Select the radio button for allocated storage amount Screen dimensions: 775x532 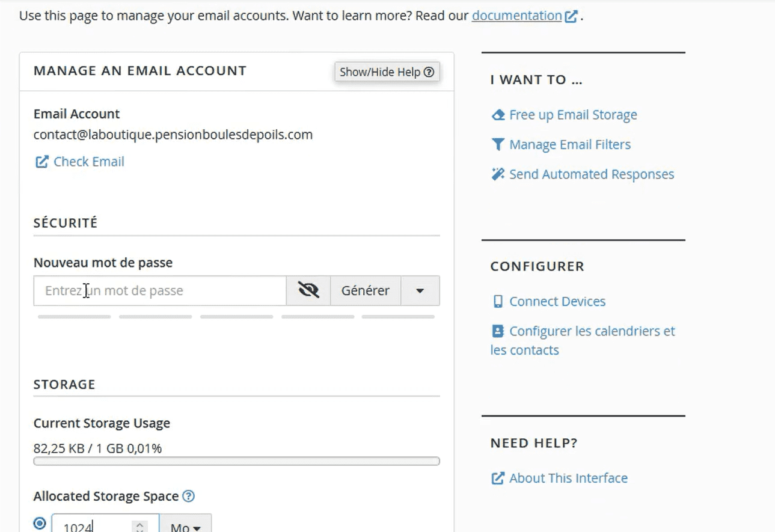pyautogui.click(x=40, y=523)
